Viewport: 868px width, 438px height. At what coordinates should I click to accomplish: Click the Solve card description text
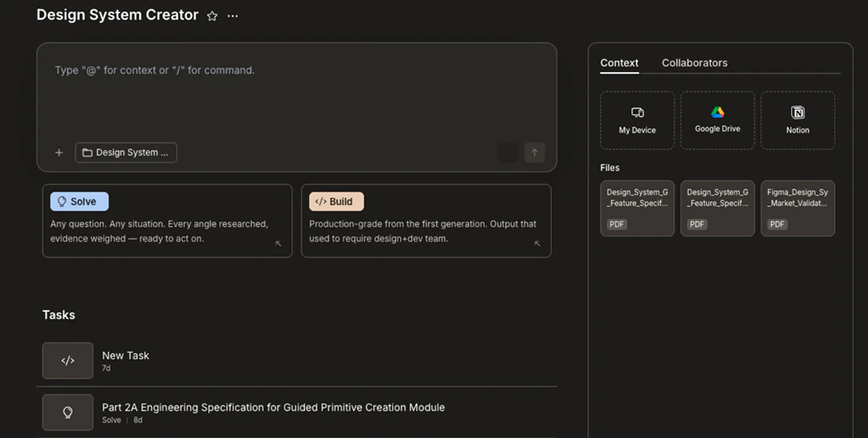click(x=160, y=231)
